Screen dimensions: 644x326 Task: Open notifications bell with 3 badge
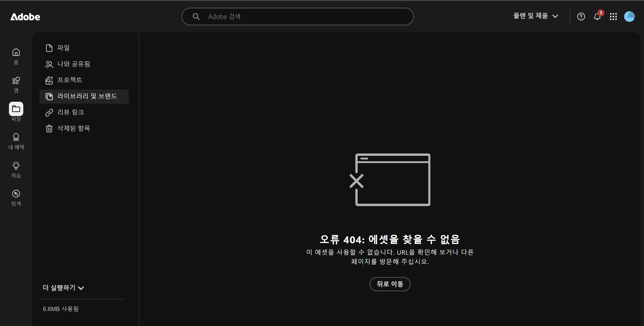coord(597,17)
